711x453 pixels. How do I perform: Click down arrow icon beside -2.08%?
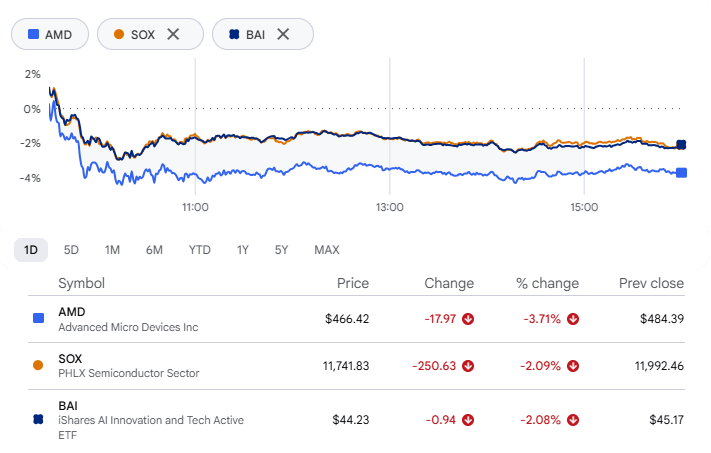pyautogui.click(x=573, y=420)
